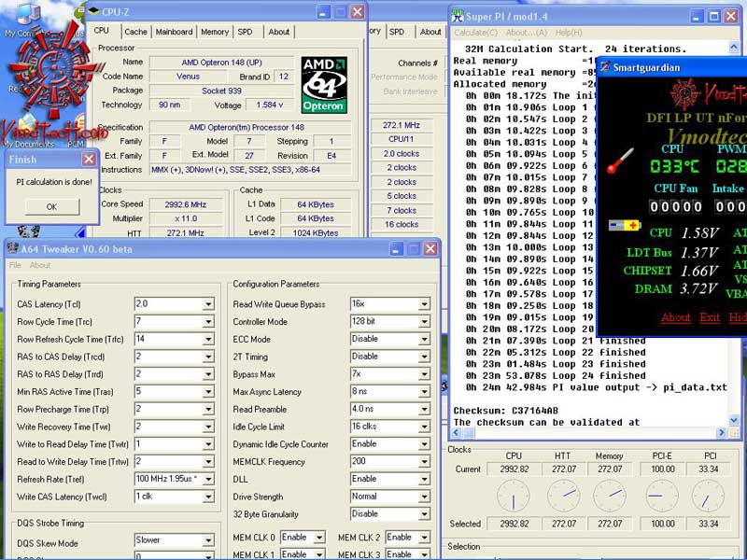The height and width of the screenshot is (560, 747).
Task: Open the Cache tab in CPU-Z
Action: point(135,32)
